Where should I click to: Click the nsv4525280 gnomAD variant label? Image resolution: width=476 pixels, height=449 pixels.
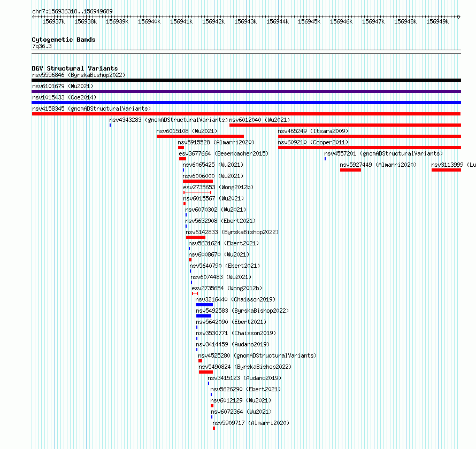(257, 355)
